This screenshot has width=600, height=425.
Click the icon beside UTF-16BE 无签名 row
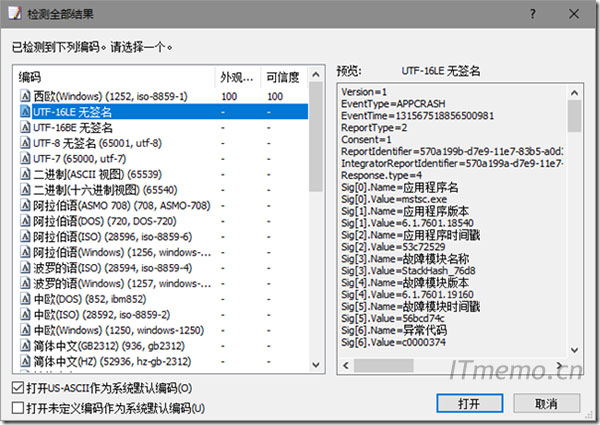coord(25,127)
